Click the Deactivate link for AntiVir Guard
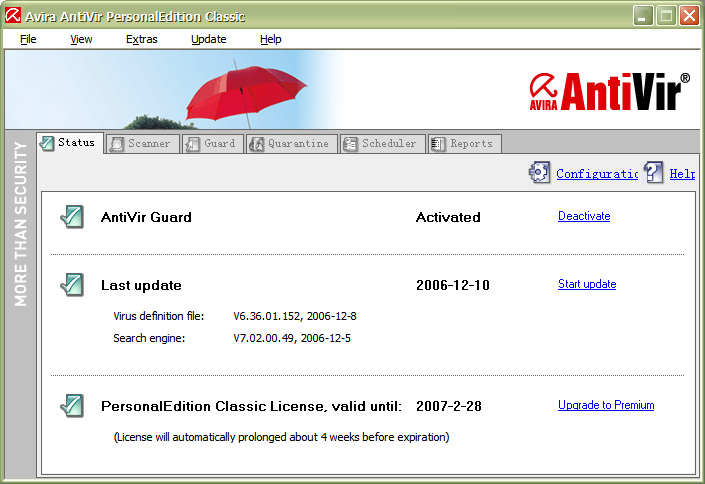Image resolution: width=705 pixels, height=484 pixels. coord(584,216)
